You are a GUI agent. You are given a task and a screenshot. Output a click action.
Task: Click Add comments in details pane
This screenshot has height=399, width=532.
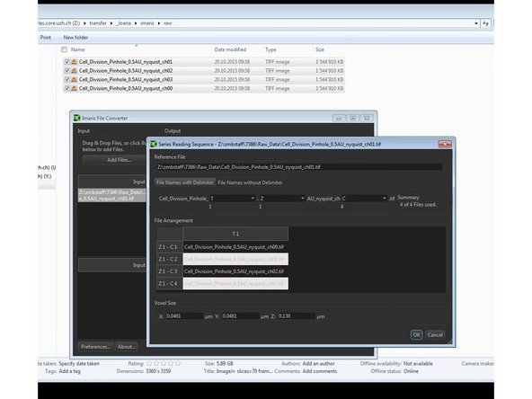pyautogui.click(x=320, y=371)
